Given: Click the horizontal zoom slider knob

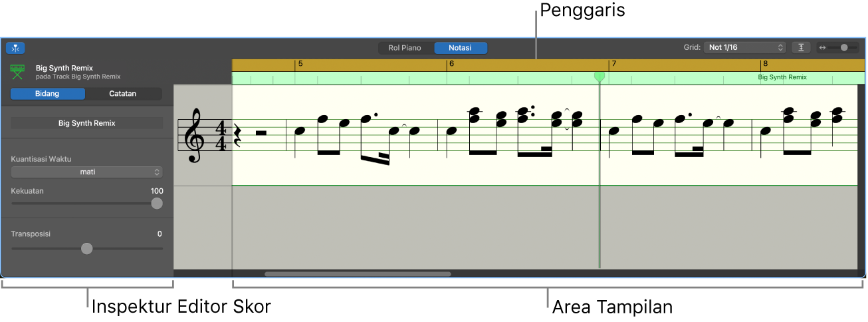Looking at the screenshot, I should pos(844,48).
